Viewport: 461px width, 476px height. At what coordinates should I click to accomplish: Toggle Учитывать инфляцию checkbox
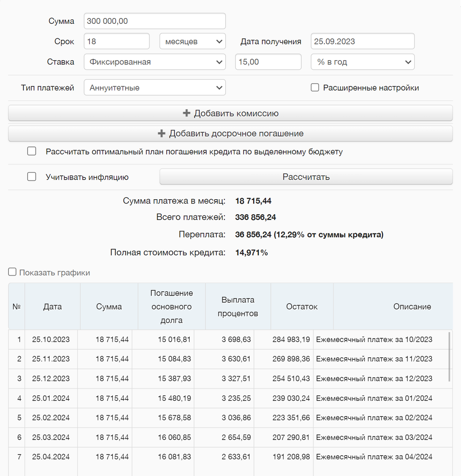[32, 177]
